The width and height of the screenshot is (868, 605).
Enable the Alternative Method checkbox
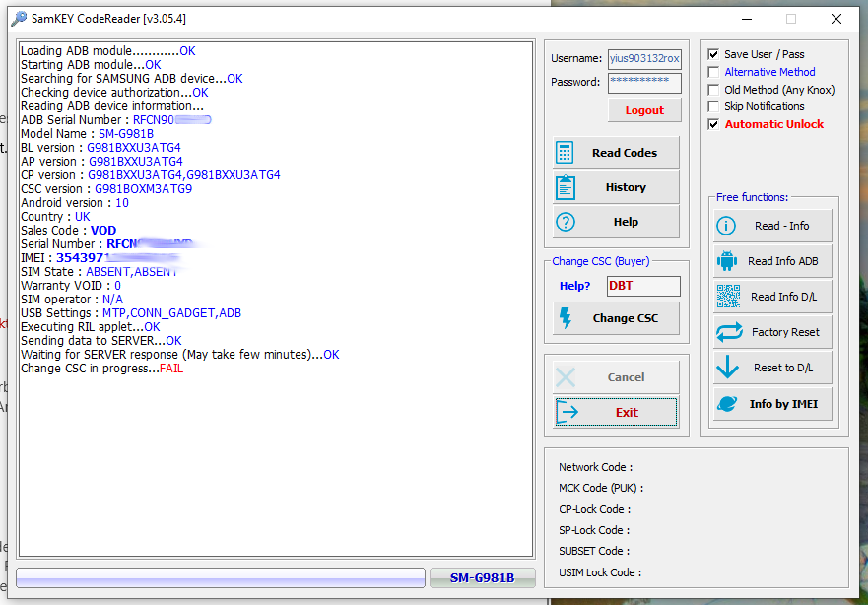[x=713, y=72]
